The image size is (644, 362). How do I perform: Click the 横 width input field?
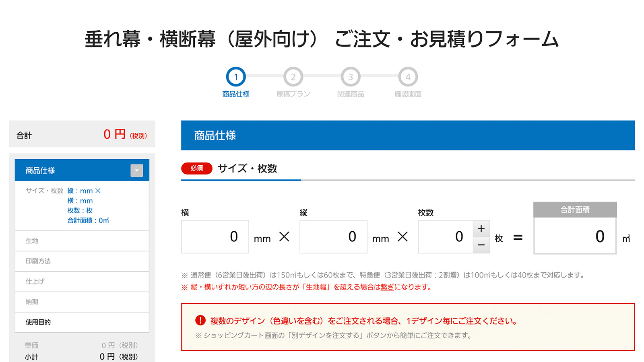(x=215, y=237)
